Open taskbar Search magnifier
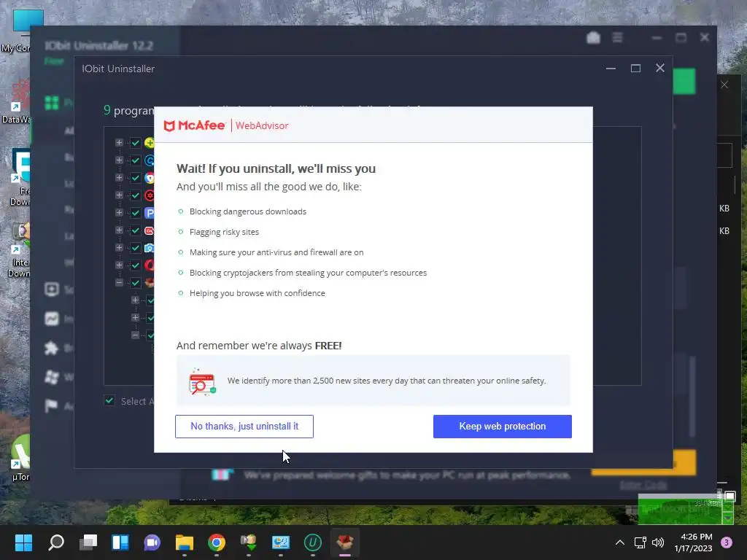This screenshot has width=747, height=560. (56, 542)
